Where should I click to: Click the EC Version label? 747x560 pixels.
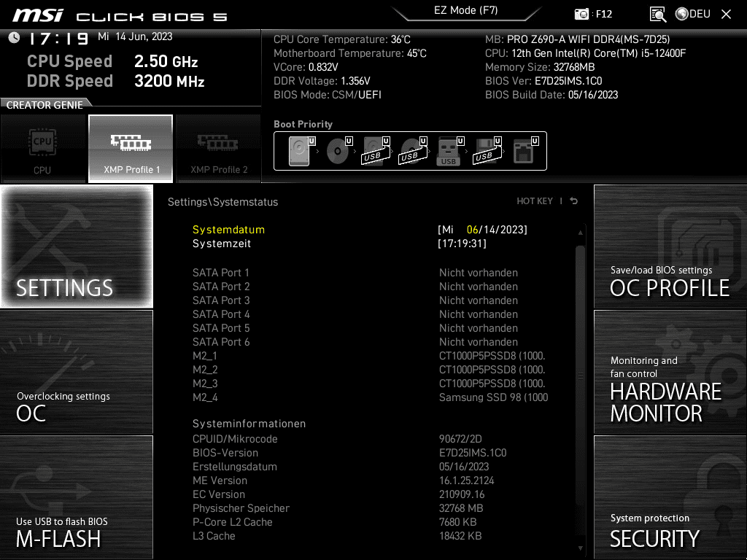(219, 494)
